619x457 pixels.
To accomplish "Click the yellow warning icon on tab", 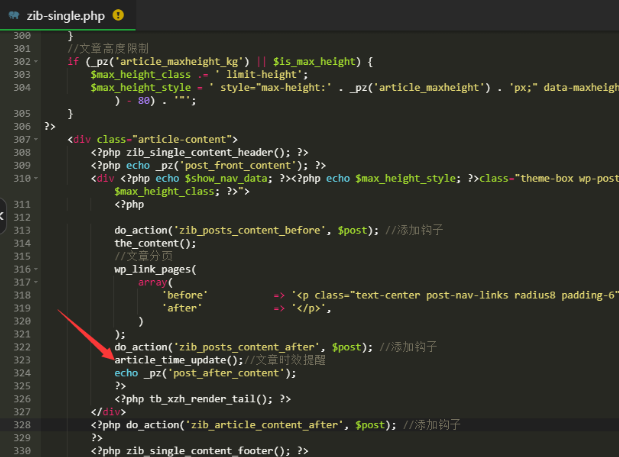I will pos(119,15).
